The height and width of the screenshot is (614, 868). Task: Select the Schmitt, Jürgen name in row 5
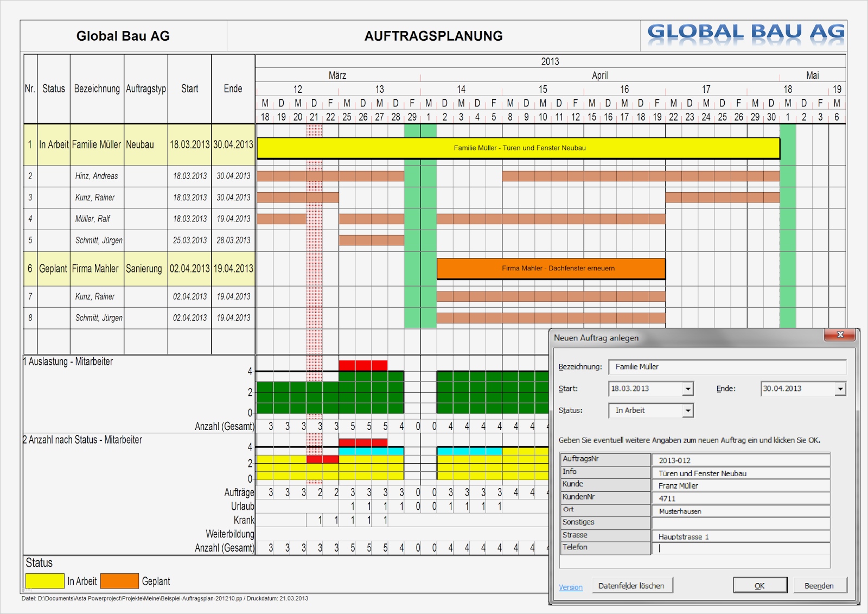(99, 240)
